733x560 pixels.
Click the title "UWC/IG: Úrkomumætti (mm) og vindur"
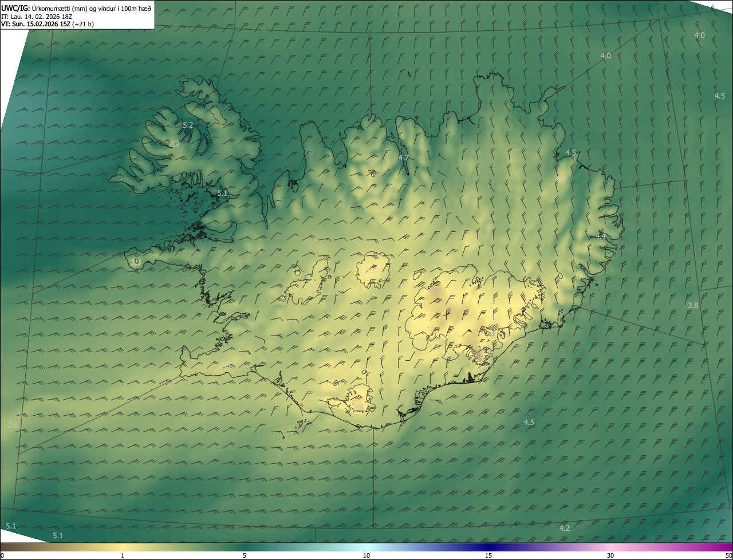click(x=76, y=7)
